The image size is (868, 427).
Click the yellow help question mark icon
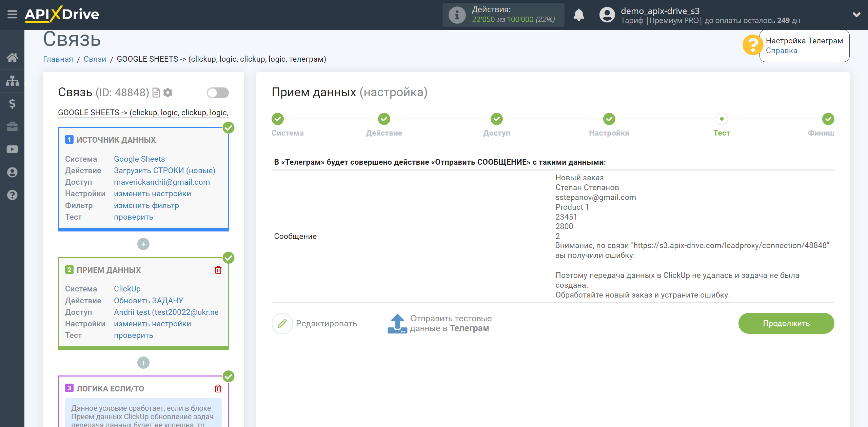[x=752, y=45]
